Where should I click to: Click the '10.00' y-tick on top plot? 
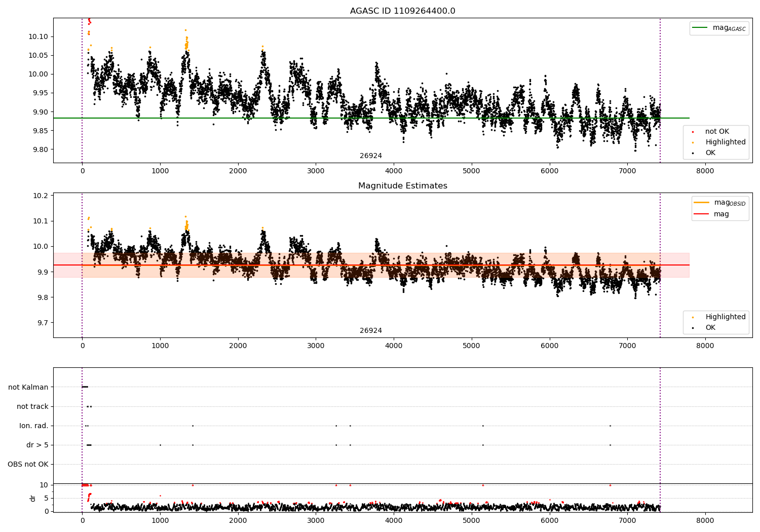(38, 74)
